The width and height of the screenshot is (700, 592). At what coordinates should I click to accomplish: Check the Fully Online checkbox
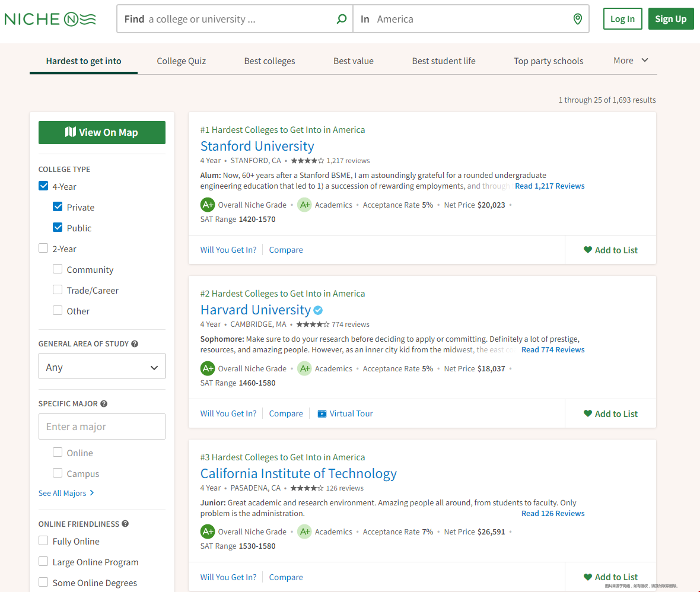coord(43,540)
